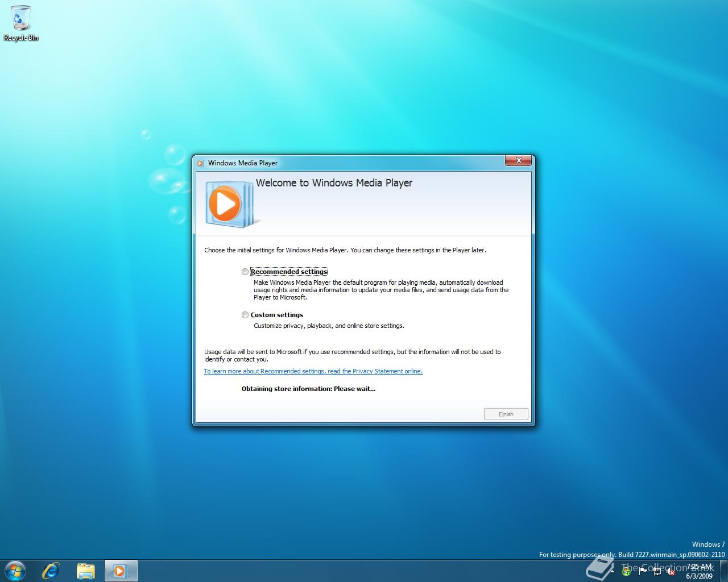Click the 'Choose the initial settings' instruction text
The height and width of the screenshot is (582, 728).
coord(345,250)
